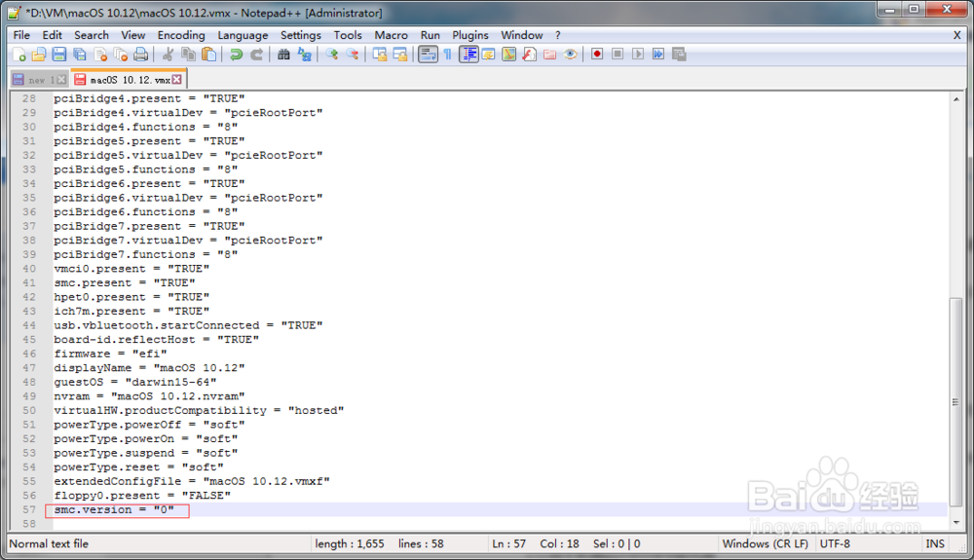Open the View menu
Screen dimensions: 974x560
tap(132, 35)
